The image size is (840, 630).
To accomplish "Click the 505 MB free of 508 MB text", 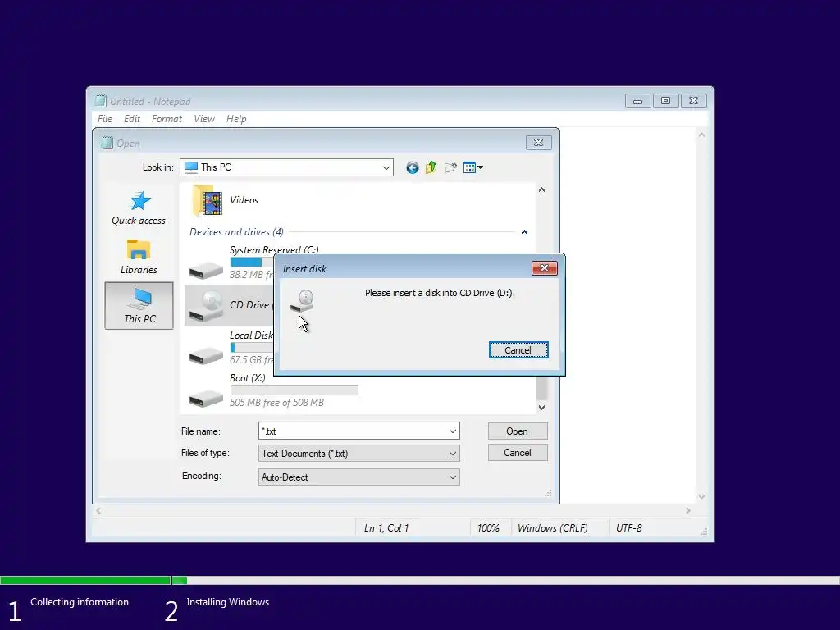I will (x=277, y=403).
